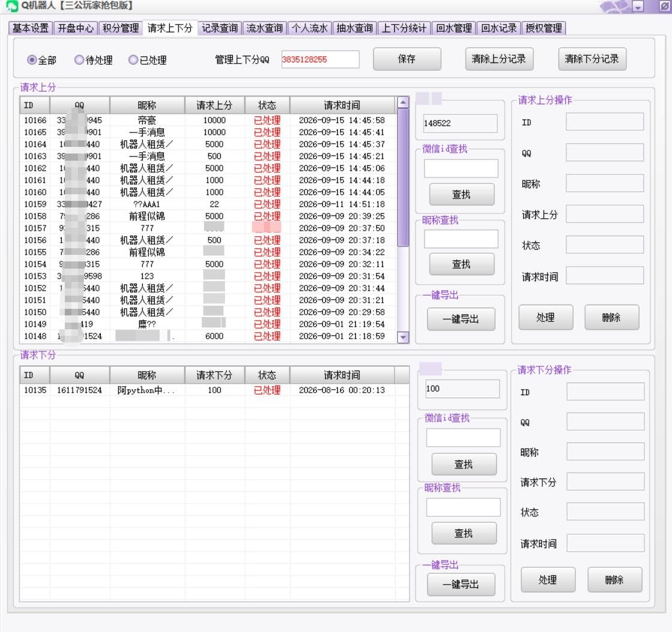Click the ID field in 请求上分操作 panel
The width and height of the screenshot is (672, 632).
point(604,122)
